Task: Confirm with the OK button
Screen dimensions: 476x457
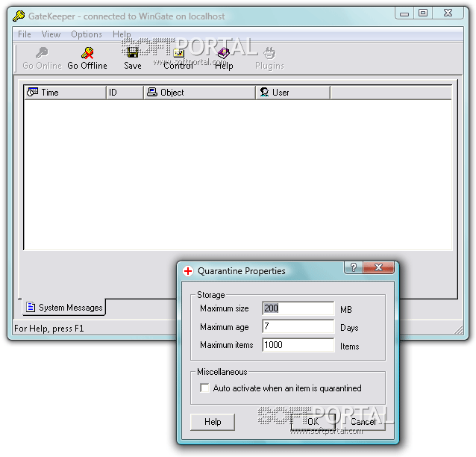Action: [x=313, y=422]
